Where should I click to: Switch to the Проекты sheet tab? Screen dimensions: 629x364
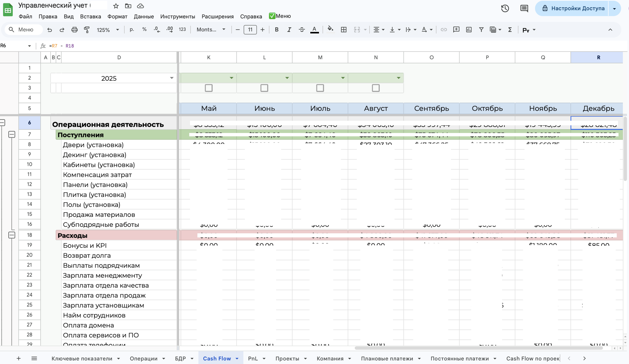pyautogui.click(x=287, y=358)
